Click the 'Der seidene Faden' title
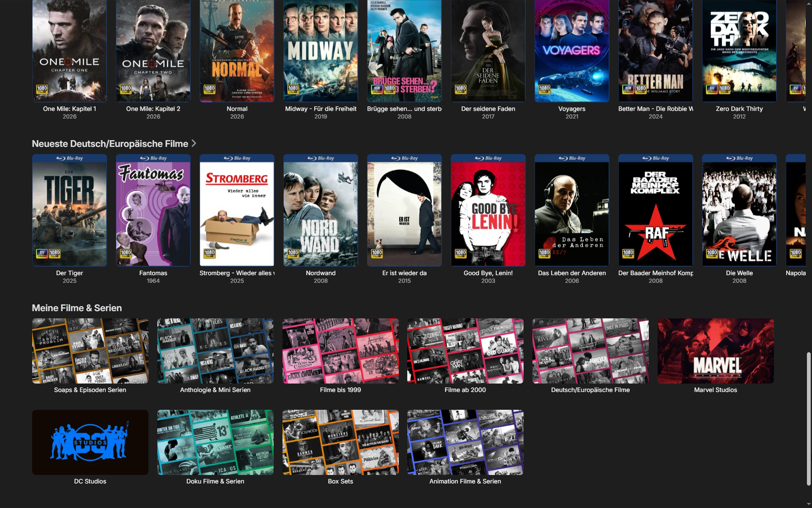Screen dimensions: 812x508 click(x=488, y=109)
